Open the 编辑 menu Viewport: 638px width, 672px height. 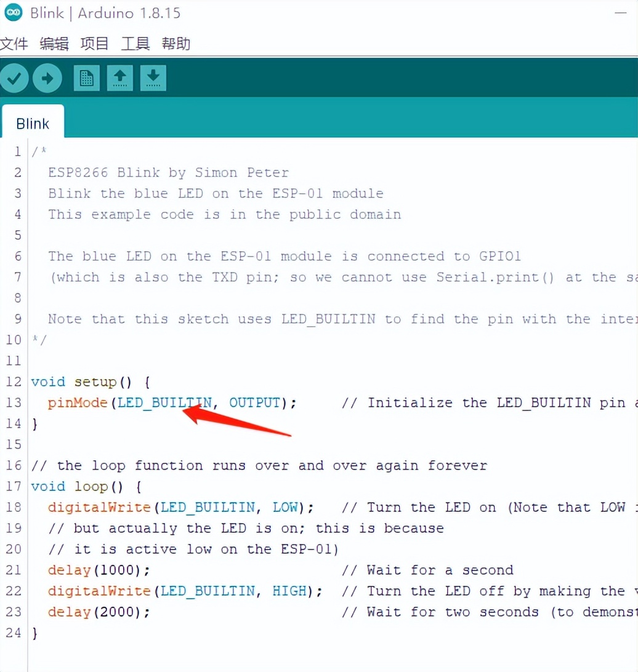[54, 44]
